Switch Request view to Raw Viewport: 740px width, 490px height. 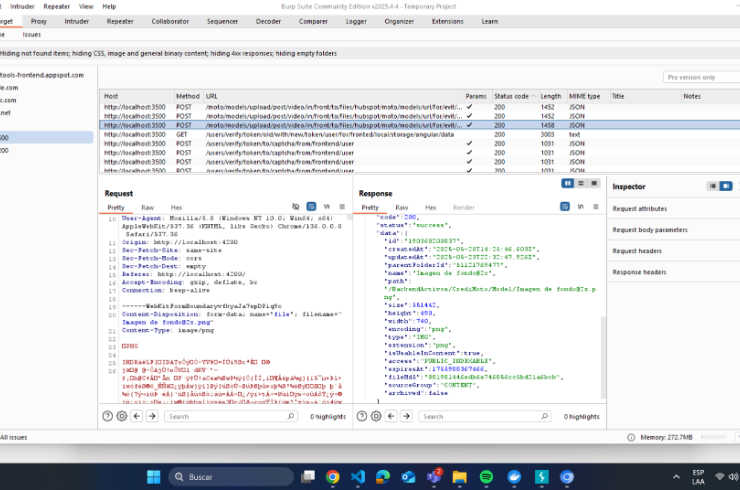(x=148, y=207)
